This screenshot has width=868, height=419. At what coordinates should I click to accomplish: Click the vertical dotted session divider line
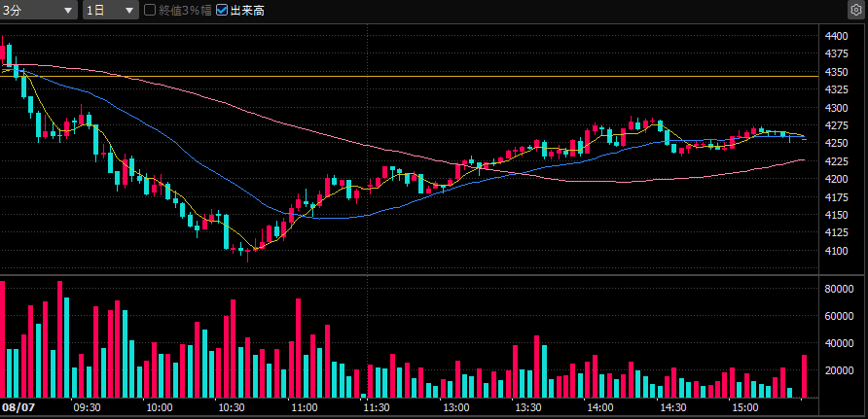368,210
